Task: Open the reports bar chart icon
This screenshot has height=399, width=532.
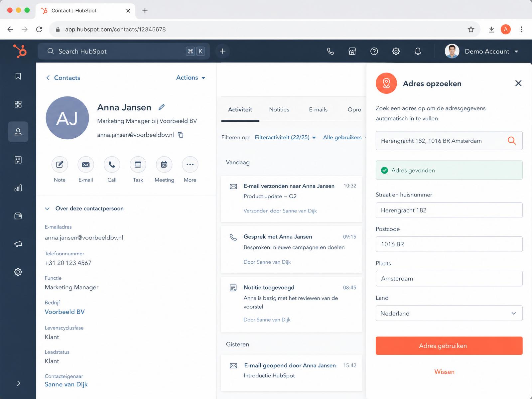Action: 18,188
